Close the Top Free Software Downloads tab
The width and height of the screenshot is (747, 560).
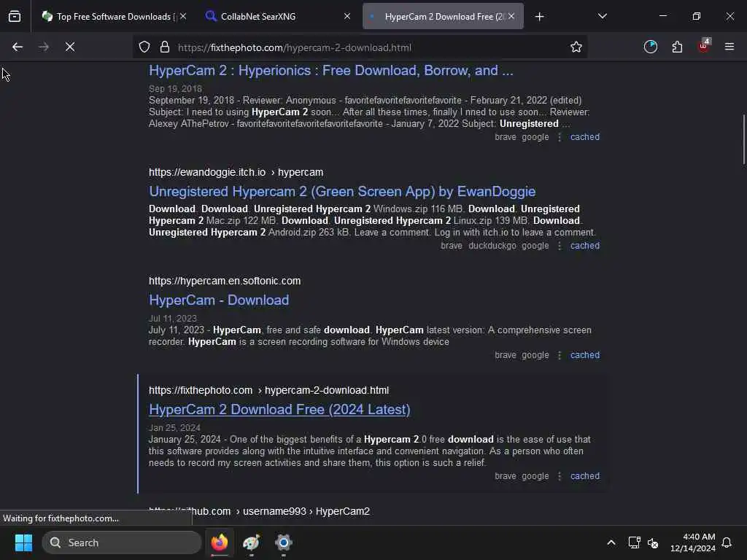[x=183, y=17]
